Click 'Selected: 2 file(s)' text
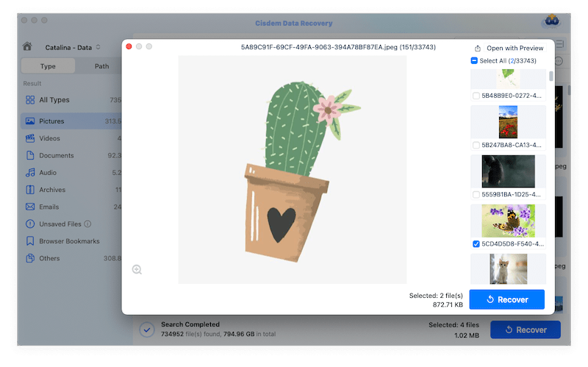 tap(436, 296)
